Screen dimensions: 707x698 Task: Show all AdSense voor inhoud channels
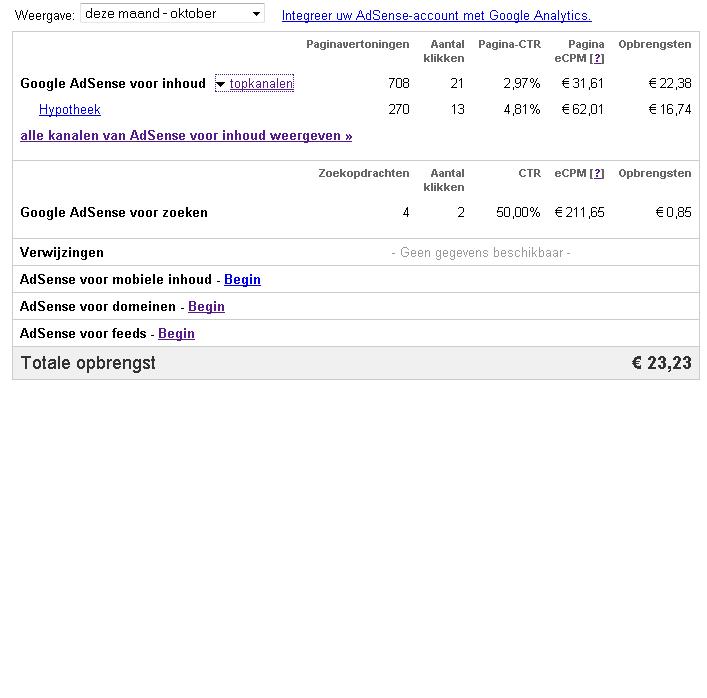pyautogui.click(x=186, y=136)
